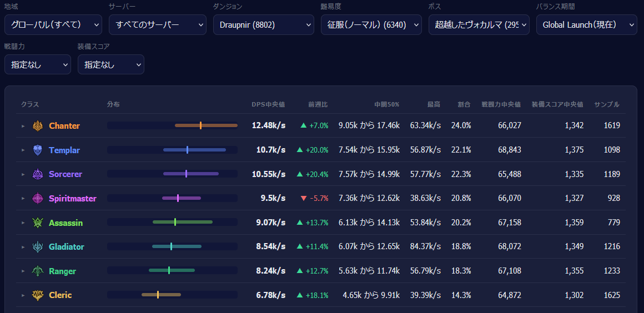Click the Ranger class icon
Viewport: 644px width, 313px height.
(37, 271)
